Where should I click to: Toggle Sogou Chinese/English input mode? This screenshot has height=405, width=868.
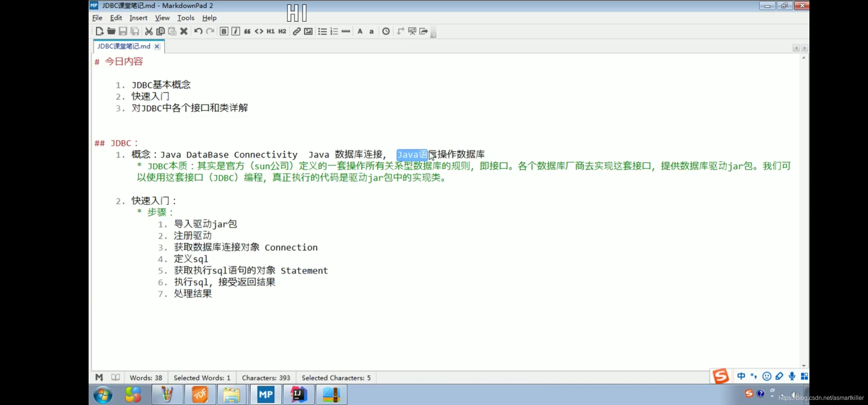[741, 376]
